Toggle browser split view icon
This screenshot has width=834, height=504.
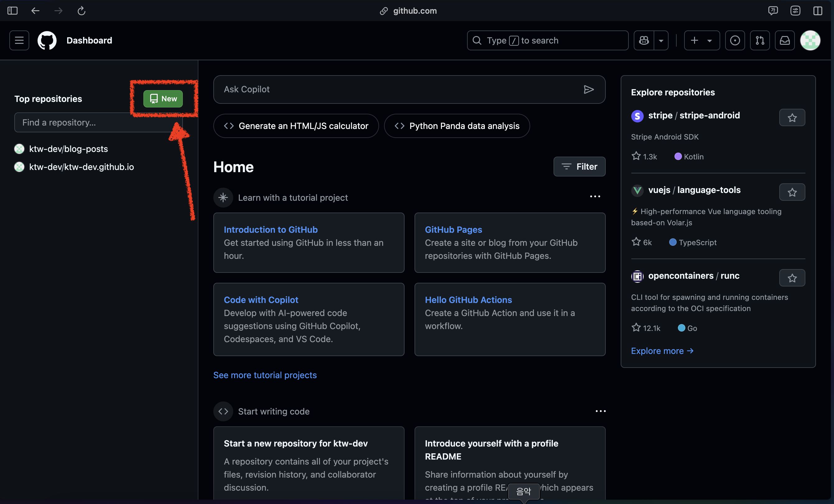tap(818, 11)
